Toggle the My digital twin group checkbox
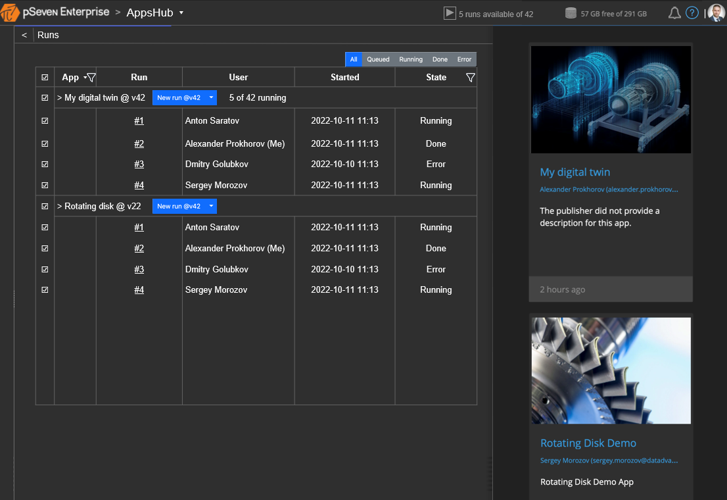727x500 pixels. [x=45, y=98]
